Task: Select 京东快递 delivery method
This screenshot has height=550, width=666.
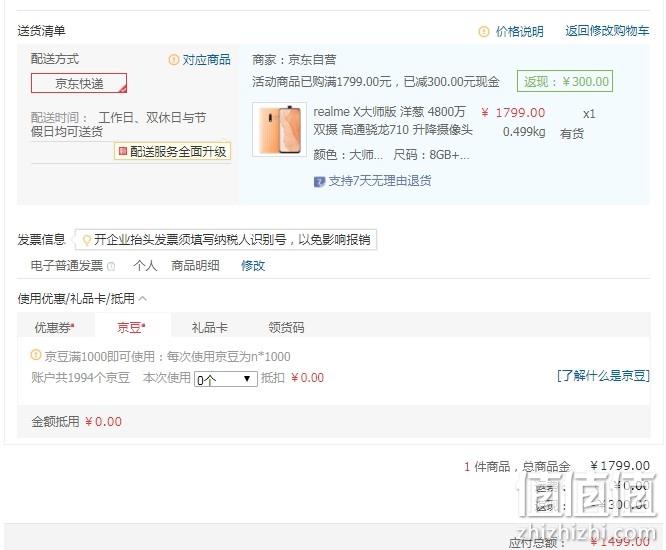Action: [79, 83]
